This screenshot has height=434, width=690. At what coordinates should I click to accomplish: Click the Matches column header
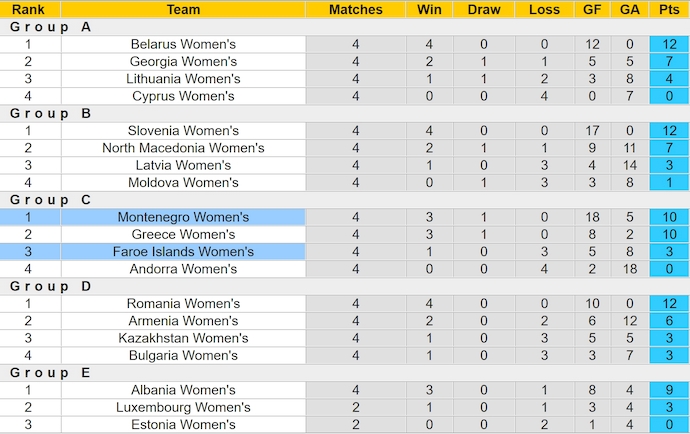pos(355,9)
